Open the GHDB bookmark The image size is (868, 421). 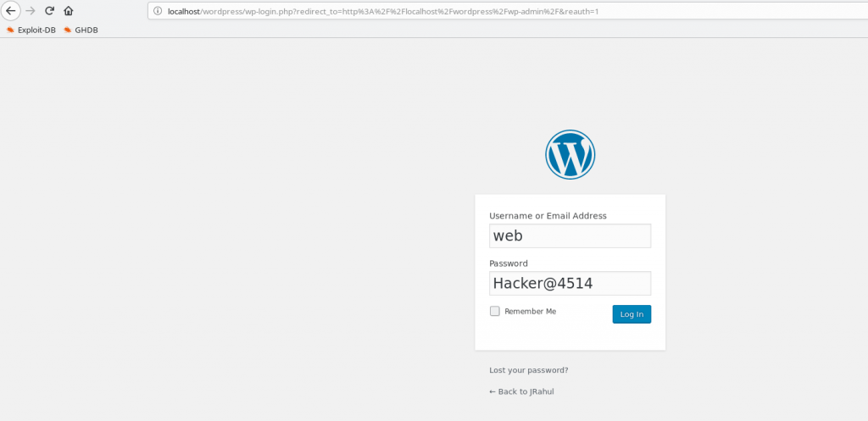[81, 30]
